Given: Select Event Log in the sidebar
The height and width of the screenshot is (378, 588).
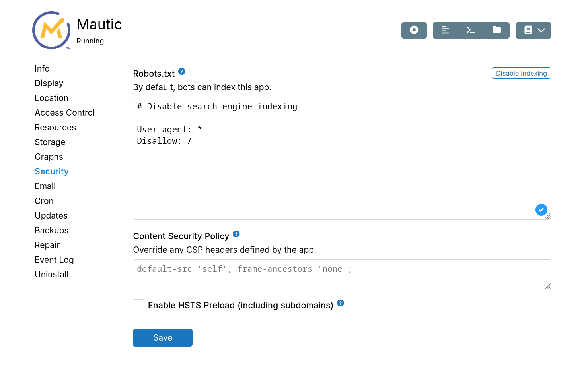Looking at the screenshot, I should point(54,260).
